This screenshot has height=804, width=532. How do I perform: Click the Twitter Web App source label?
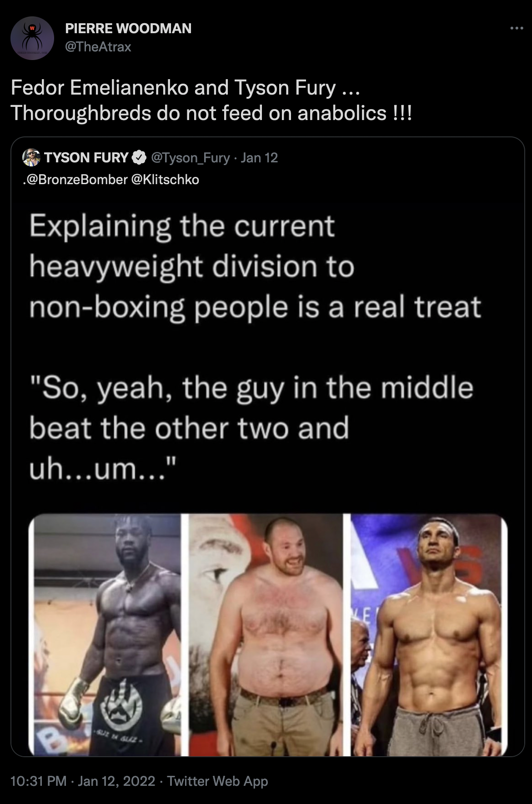(x=217, y=781)
